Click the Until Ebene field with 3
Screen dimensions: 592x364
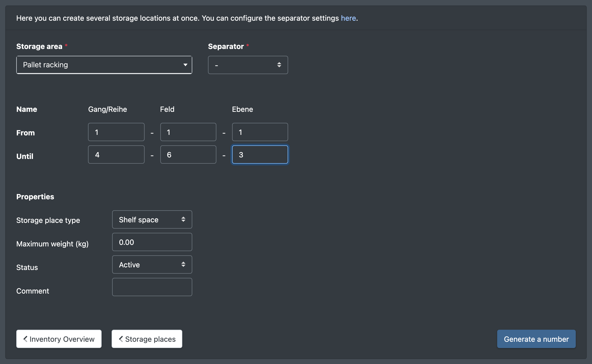coord(260,155)
